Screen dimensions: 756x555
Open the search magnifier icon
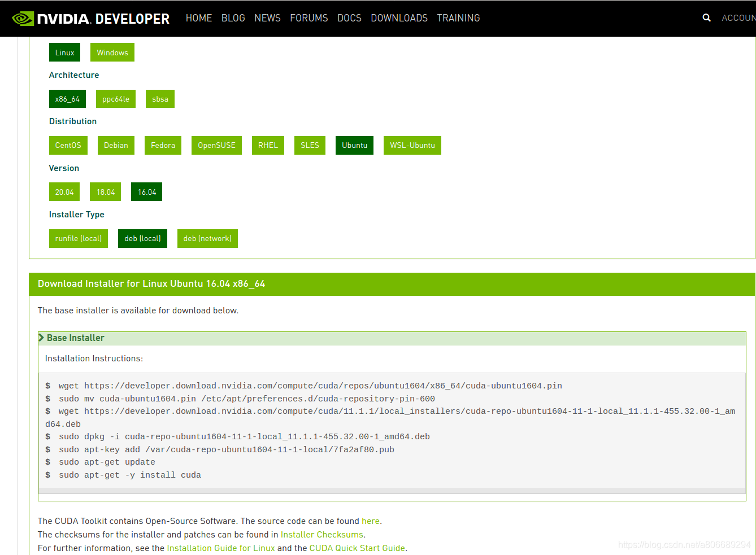point(706,18)
